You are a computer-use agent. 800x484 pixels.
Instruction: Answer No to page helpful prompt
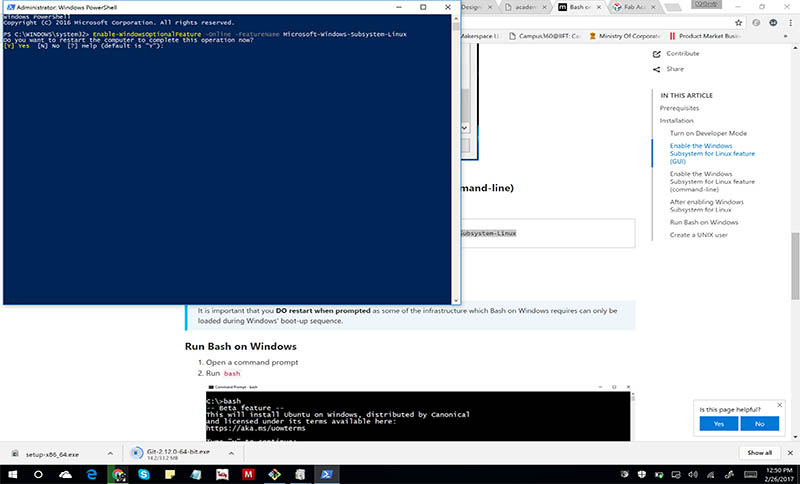point(759,424)
